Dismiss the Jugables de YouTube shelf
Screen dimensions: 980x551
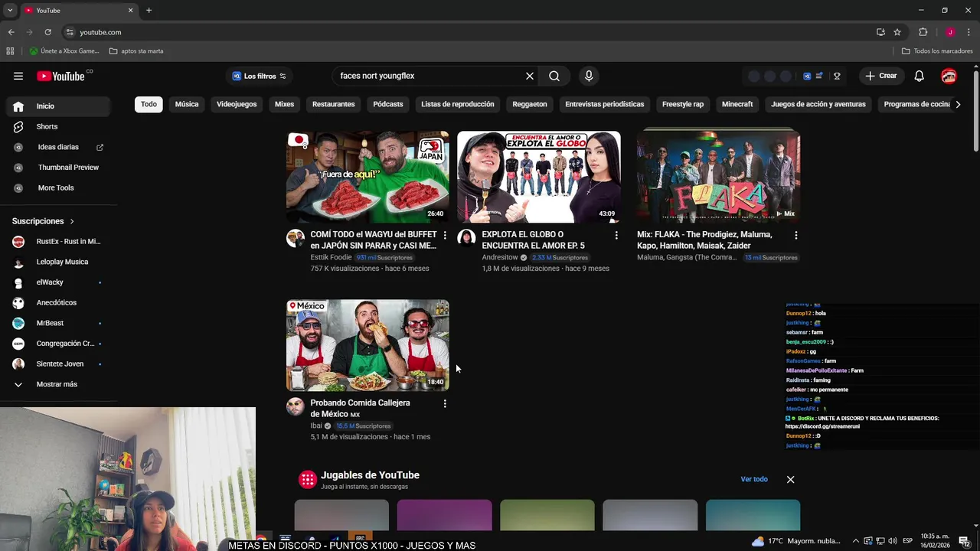[x=790, y=479]
